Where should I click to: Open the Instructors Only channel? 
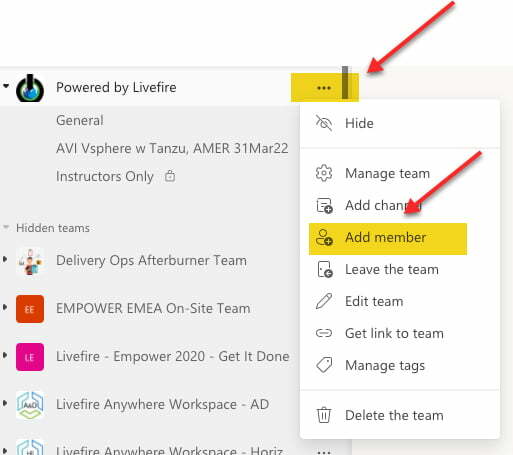(x=105, y=176)
